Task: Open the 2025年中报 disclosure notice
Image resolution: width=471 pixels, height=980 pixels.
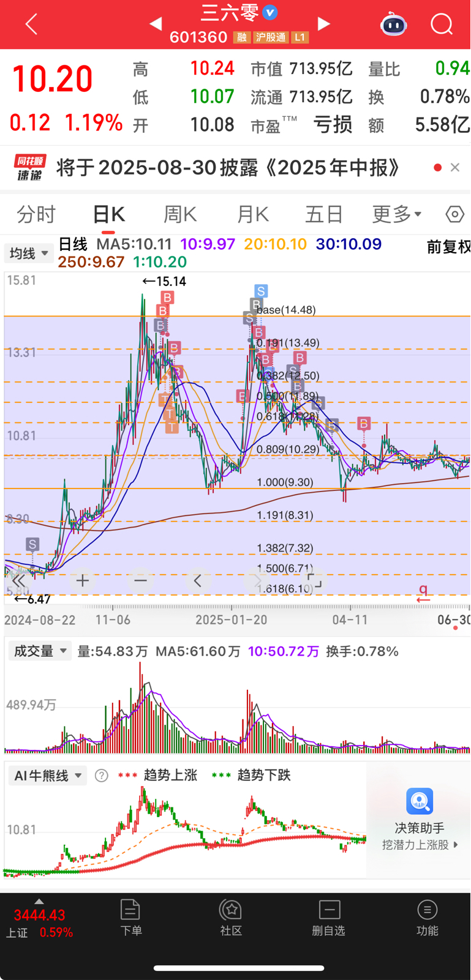Action: coord(228,167)
